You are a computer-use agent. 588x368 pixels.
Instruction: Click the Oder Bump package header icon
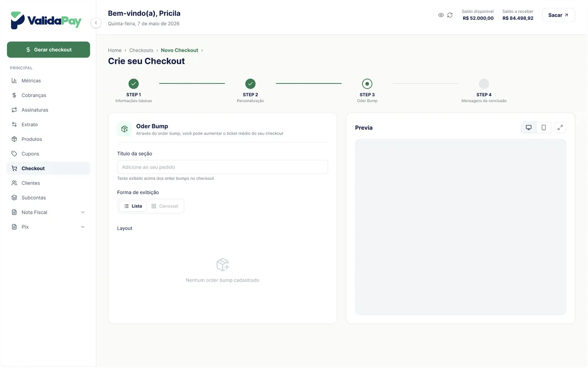(124, 129)
